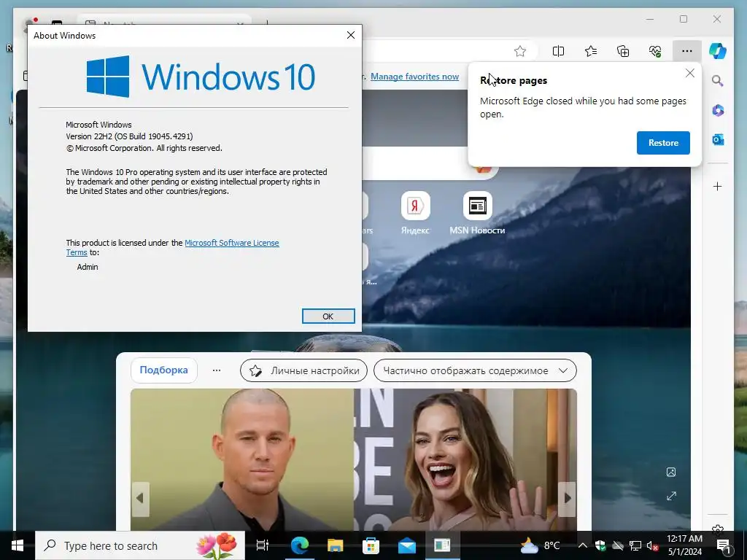
Task: Open Windows Start menu
Action: [x=18, y=545]
